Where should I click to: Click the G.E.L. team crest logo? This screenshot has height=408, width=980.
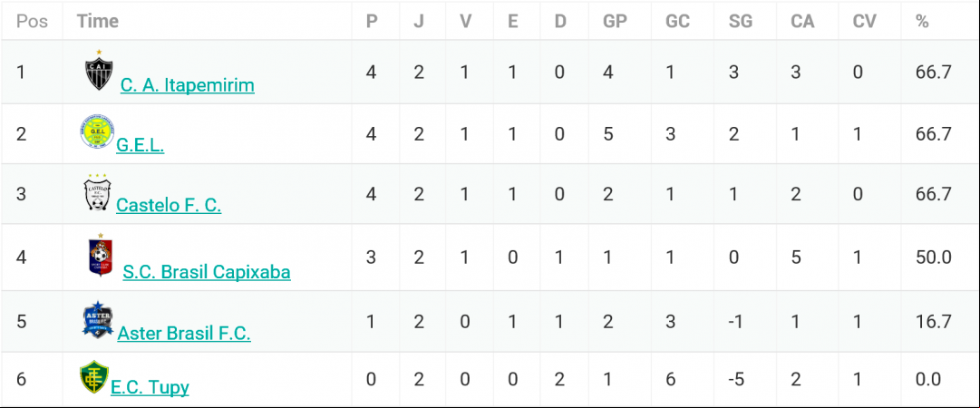tap(97, 131)
